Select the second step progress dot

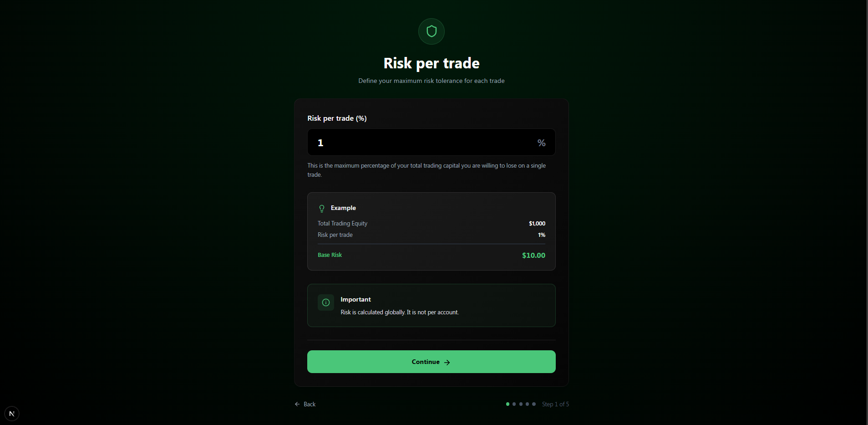click(514, 404)
